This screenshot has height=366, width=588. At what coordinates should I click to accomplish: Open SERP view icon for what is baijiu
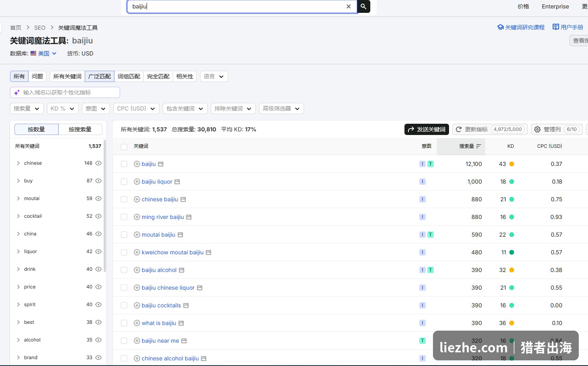181,323
